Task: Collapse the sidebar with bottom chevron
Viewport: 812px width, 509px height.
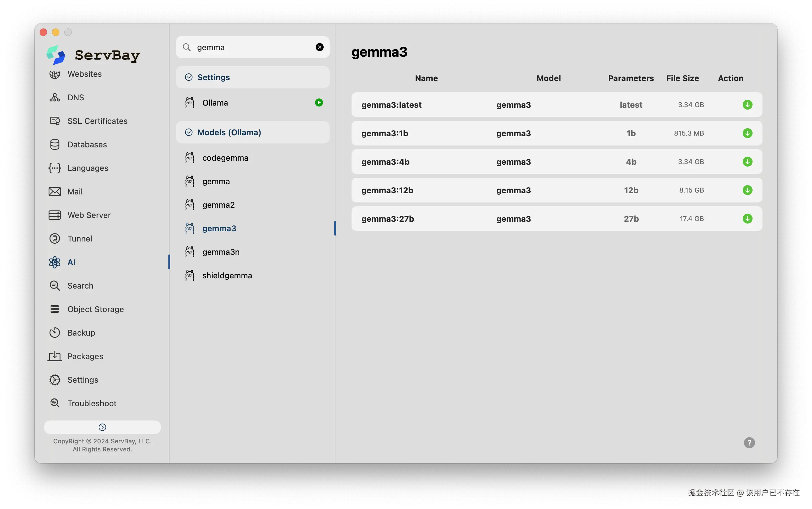Action: 102,427
